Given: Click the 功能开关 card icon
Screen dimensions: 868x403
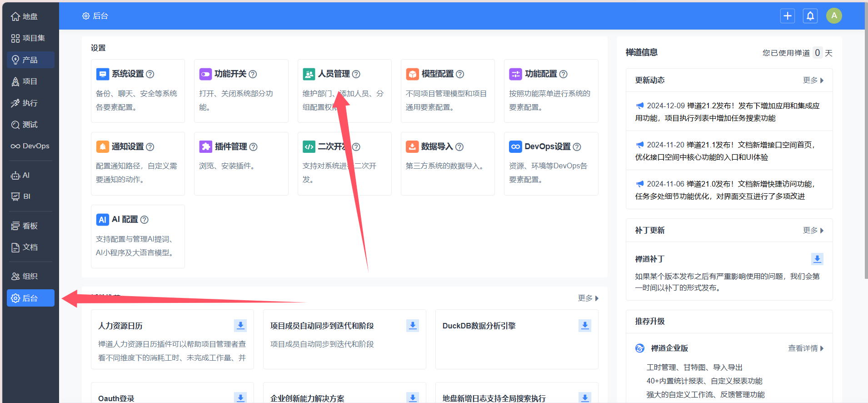Looking at the screenshot, I should (x=205, y=74).
